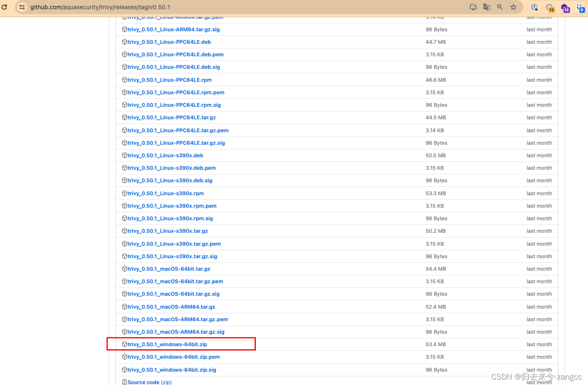Image resolution: width=588 pixels, height=385 pixels.
Task: Open trivy_0.50.1_macOS-64bit.tar.gz.sig link
Action: (x=173, y=294)
